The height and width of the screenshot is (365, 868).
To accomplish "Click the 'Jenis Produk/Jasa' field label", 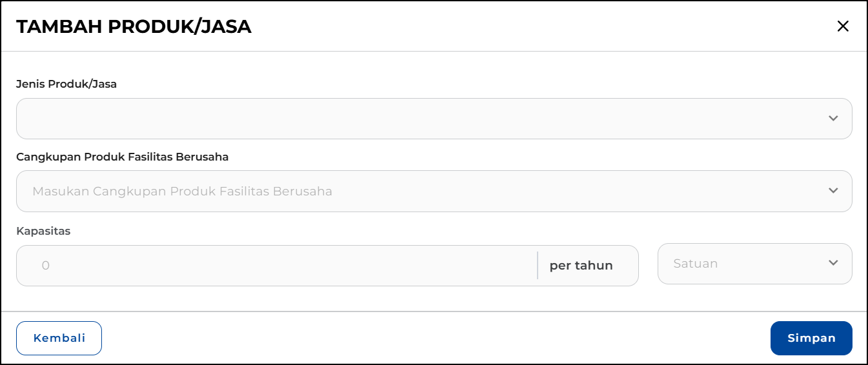I will [x=66, y=84].
